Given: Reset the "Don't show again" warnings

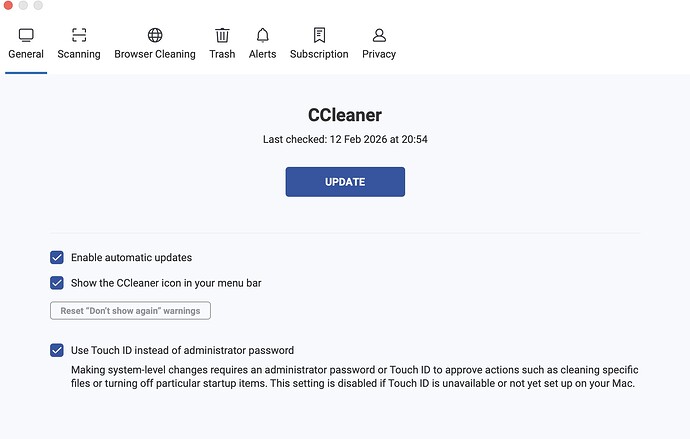Looking at the screenshot, I should [x=130, y=310].
